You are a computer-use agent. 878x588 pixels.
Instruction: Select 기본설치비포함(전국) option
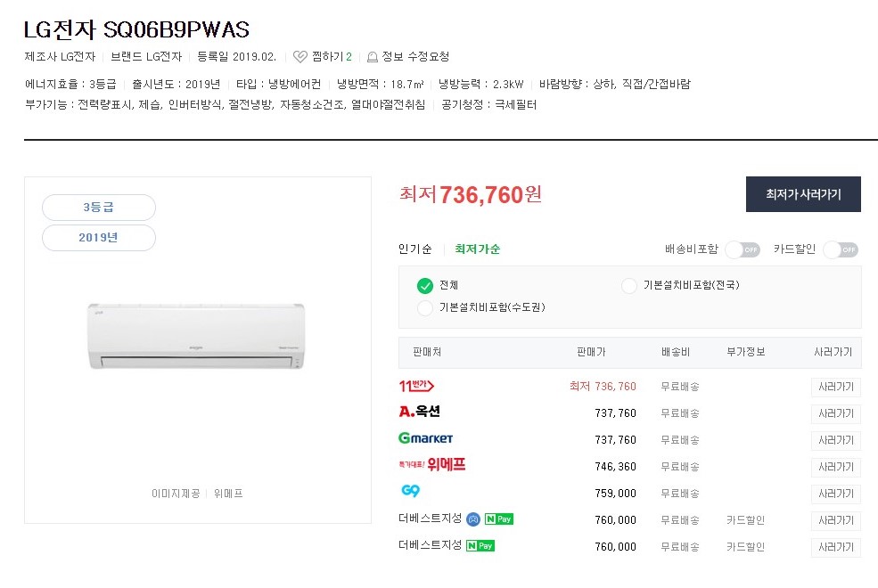(629, 286)
